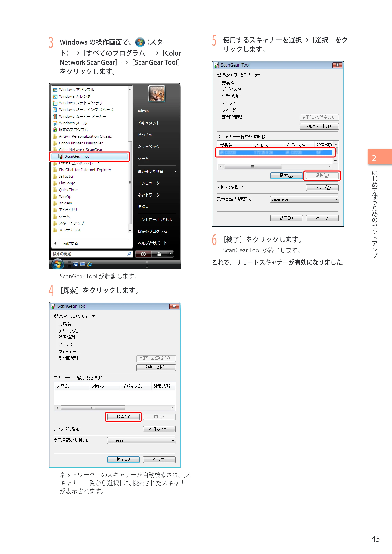Launch ScanGear Tool from the Start menu

(x=89, y=157)
